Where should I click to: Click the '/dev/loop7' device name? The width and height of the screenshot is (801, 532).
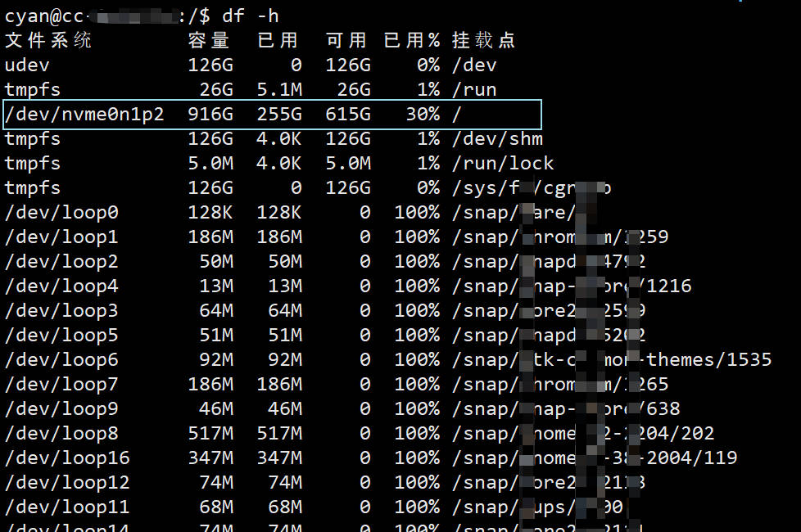coord(61,384)
